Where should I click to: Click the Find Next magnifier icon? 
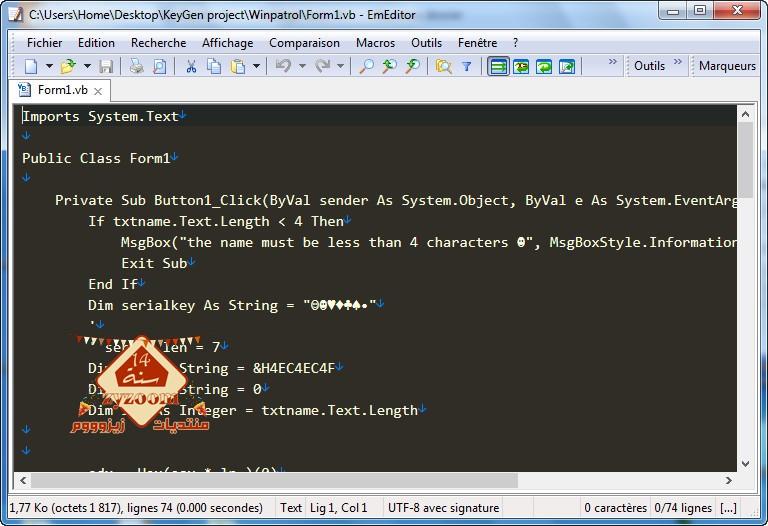(412, 66)
